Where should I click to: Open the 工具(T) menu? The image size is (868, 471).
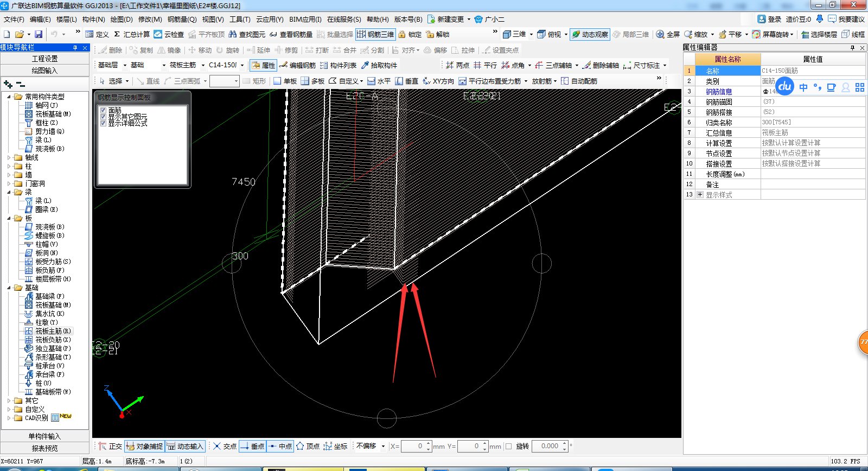(x=240, y=19)
